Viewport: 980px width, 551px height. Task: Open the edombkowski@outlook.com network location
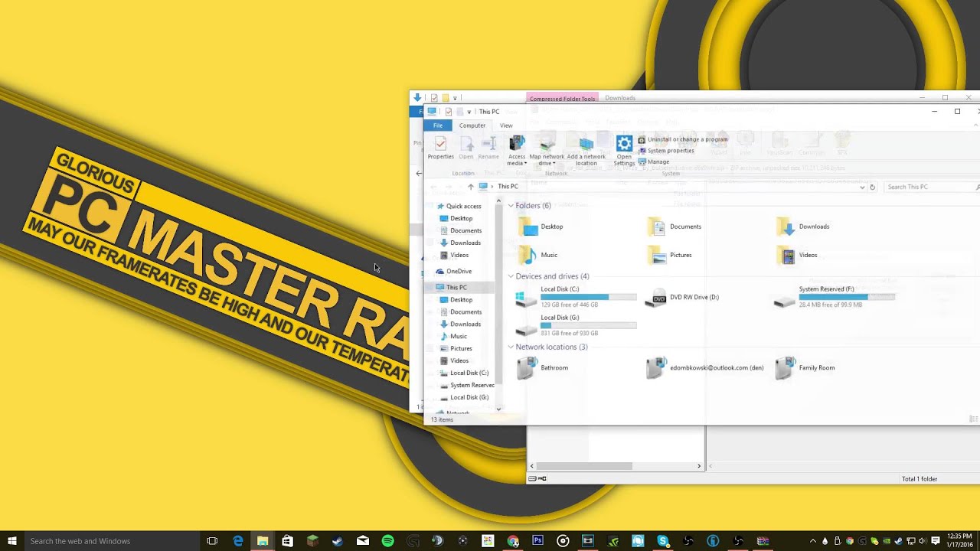coord(704,368)
